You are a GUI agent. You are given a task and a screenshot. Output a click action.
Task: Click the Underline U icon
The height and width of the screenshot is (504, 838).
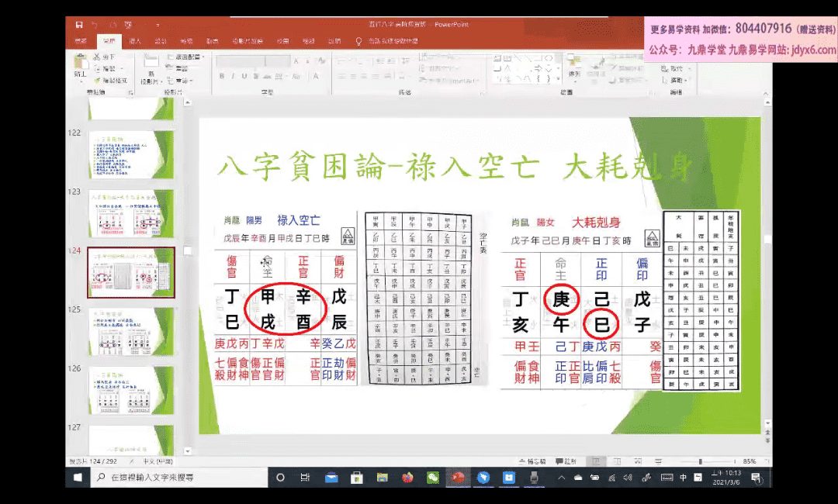[x=242, y=76]
